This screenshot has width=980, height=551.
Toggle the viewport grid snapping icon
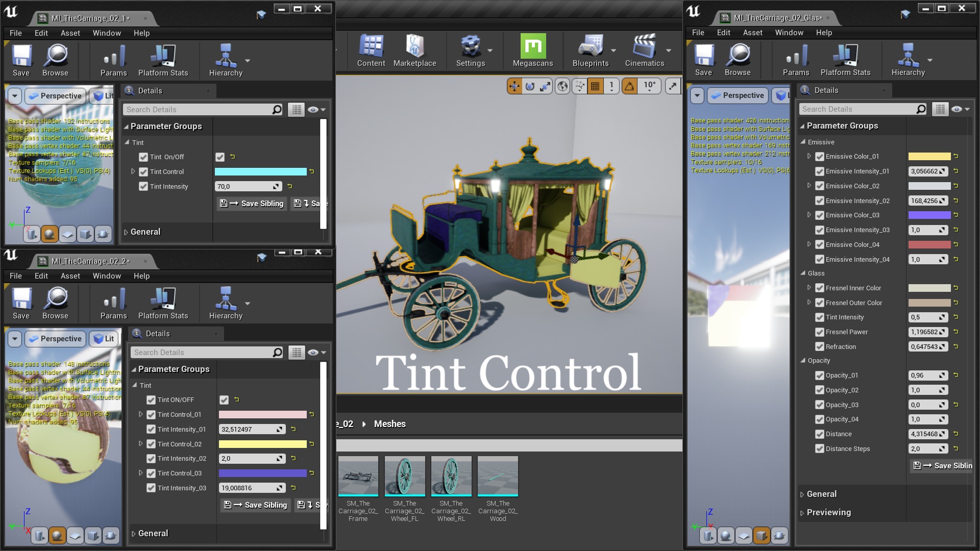[x=595, y=86]
